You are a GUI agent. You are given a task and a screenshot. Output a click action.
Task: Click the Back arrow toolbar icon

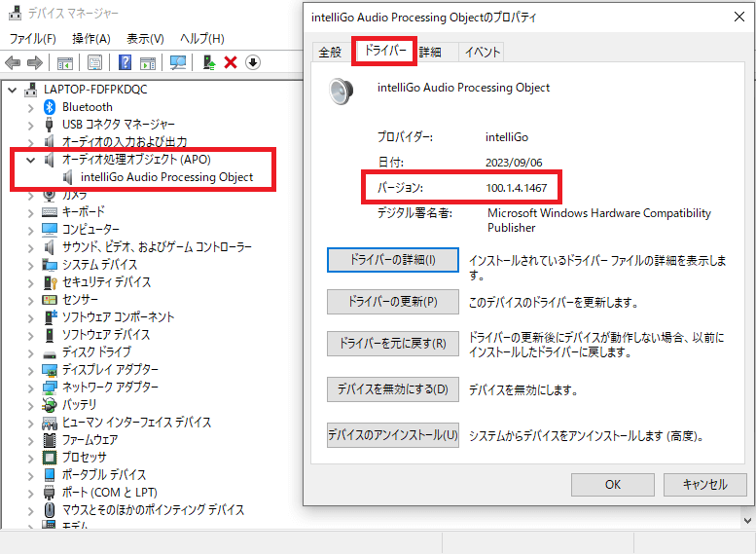(x=13, y=62)
